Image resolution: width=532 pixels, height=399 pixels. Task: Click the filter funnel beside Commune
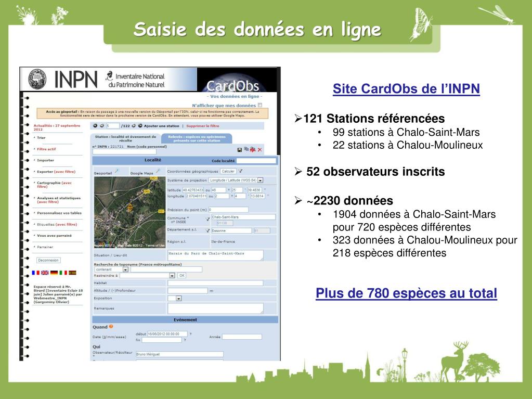tap(207, 219)
